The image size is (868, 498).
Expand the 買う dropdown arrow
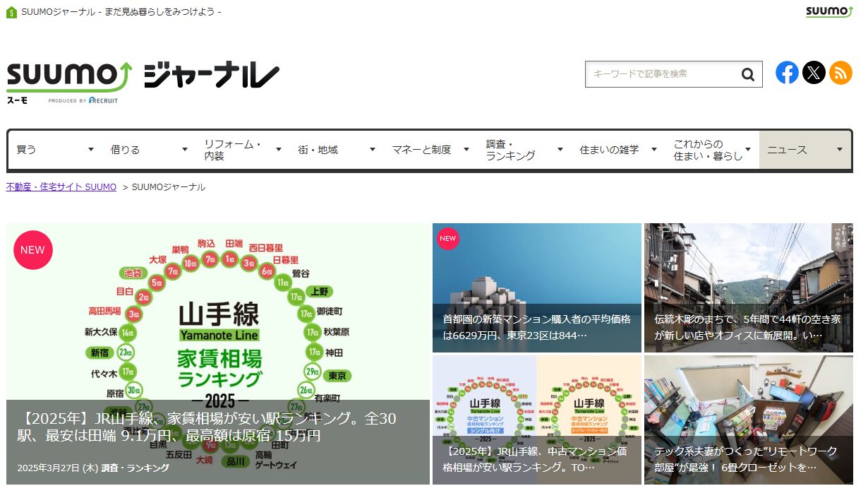[90, 150]
